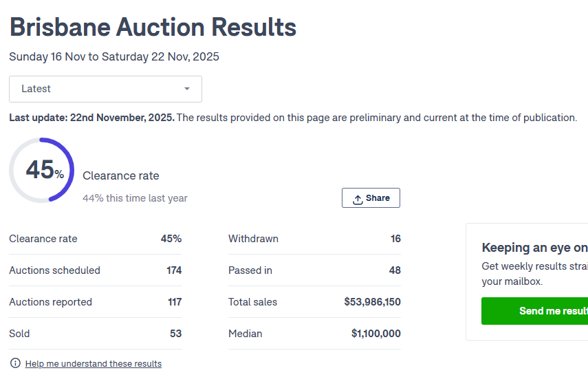Open the Latest results period dropdown
Screen dimensions: 588x375
point(105,89)
